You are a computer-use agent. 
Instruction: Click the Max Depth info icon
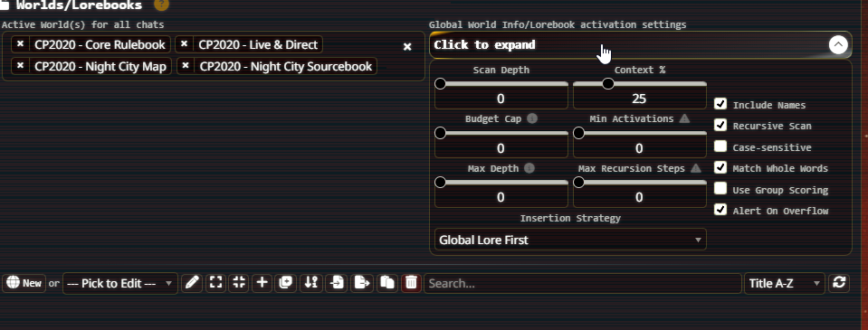(529, 168)
